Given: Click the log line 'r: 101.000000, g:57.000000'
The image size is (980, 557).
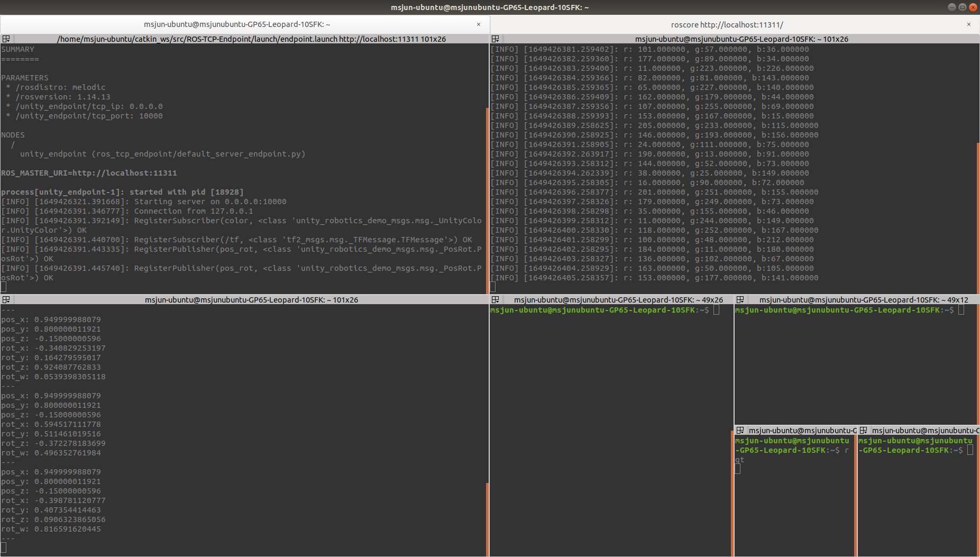Looking at the screenshot, I should 650,49.
